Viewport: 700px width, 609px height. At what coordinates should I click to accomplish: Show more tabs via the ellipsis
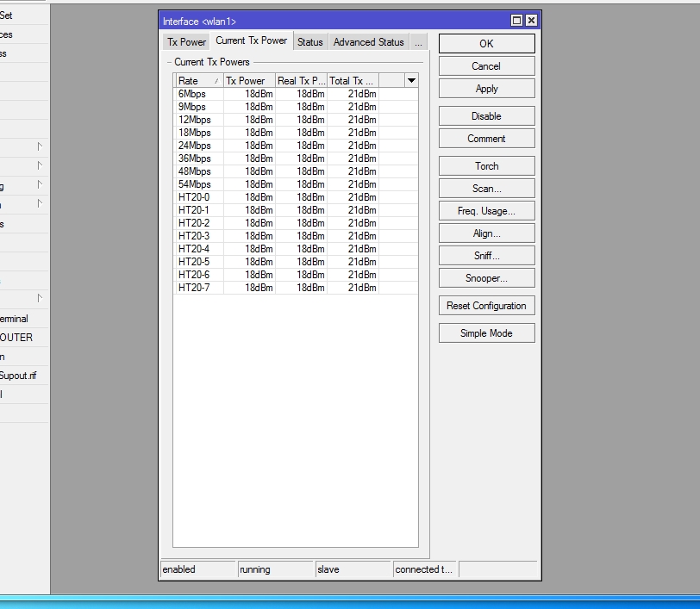coord(417,42)
